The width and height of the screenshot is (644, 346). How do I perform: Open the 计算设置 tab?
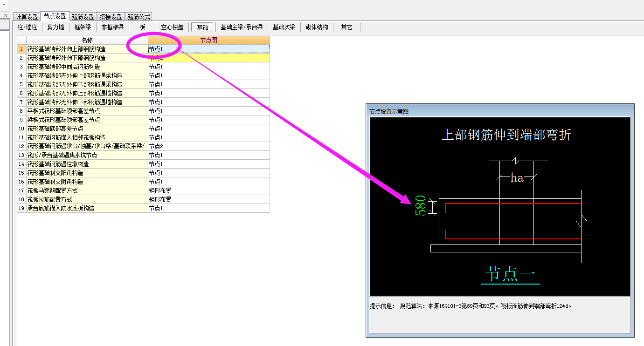point(27,17)
